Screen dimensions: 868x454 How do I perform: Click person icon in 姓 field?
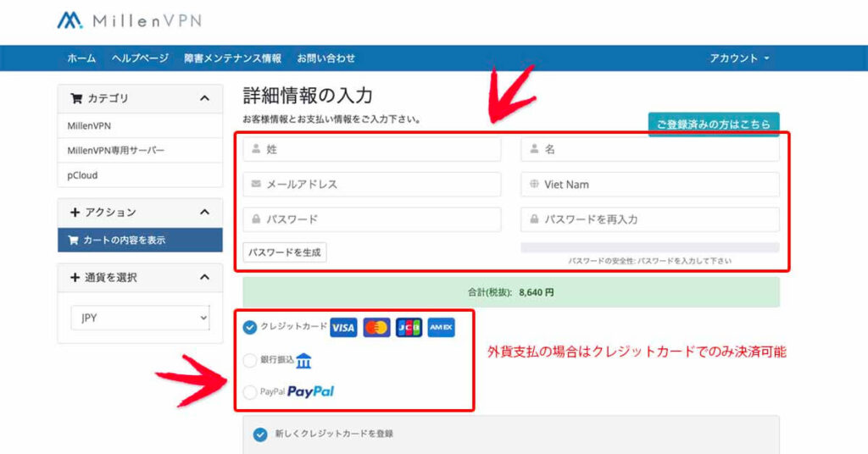[256, 149]
